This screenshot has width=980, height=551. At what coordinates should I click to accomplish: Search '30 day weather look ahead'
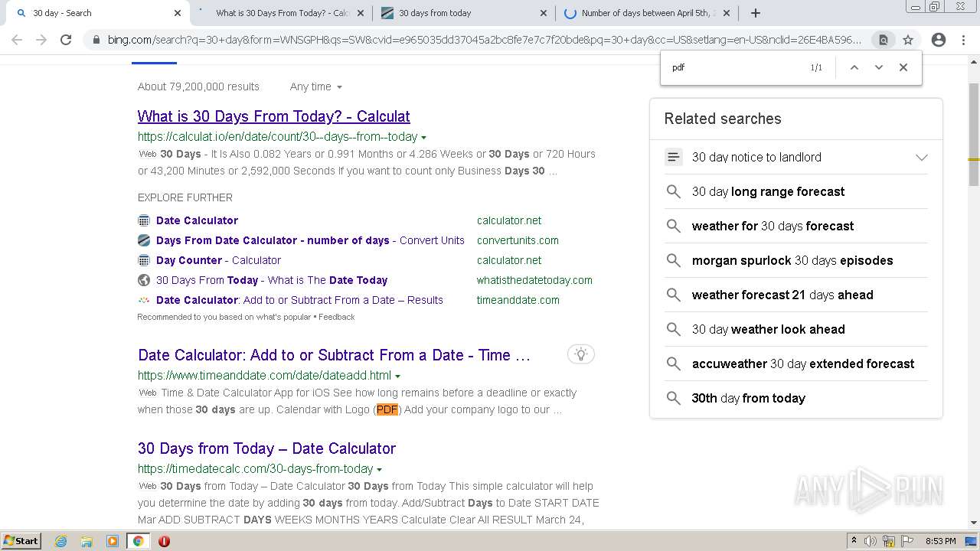pos(768,329)
